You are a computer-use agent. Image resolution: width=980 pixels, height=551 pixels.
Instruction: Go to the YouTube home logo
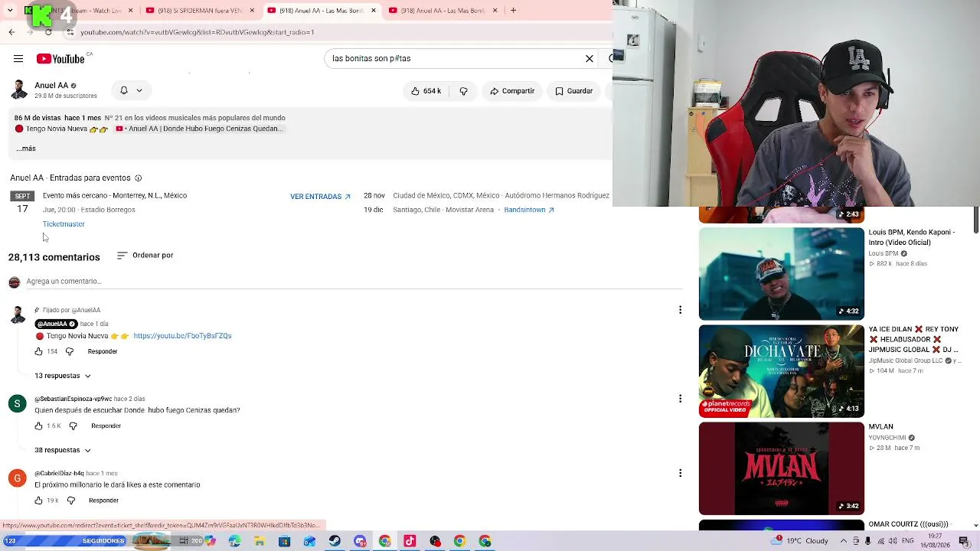(x=60, y=59)
